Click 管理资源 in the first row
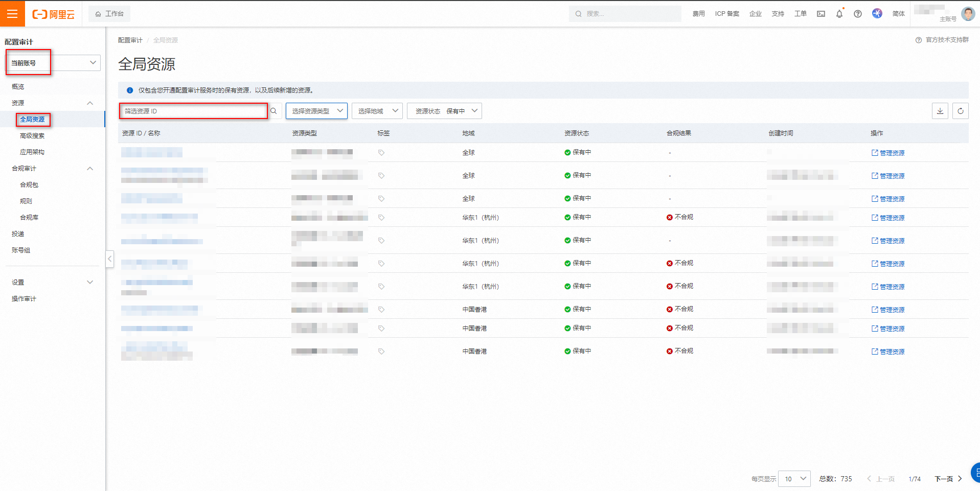Image resolution: width=980 pixels, height=491 pixels. click(888, 153)
